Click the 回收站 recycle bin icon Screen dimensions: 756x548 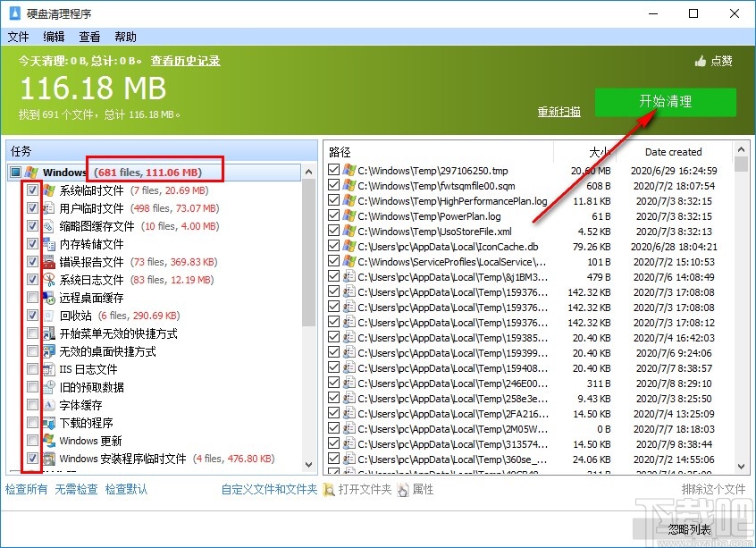pos(48,315)
